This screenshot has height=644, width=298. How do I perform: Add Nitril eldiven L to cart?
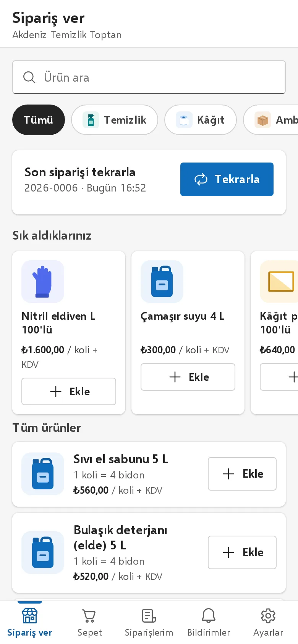[x=69, y=391]
